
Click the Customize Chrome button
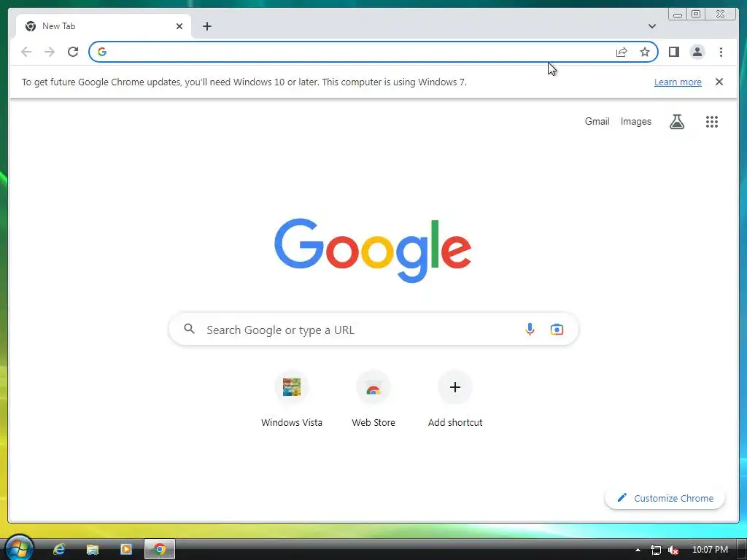tap(665, 498)
